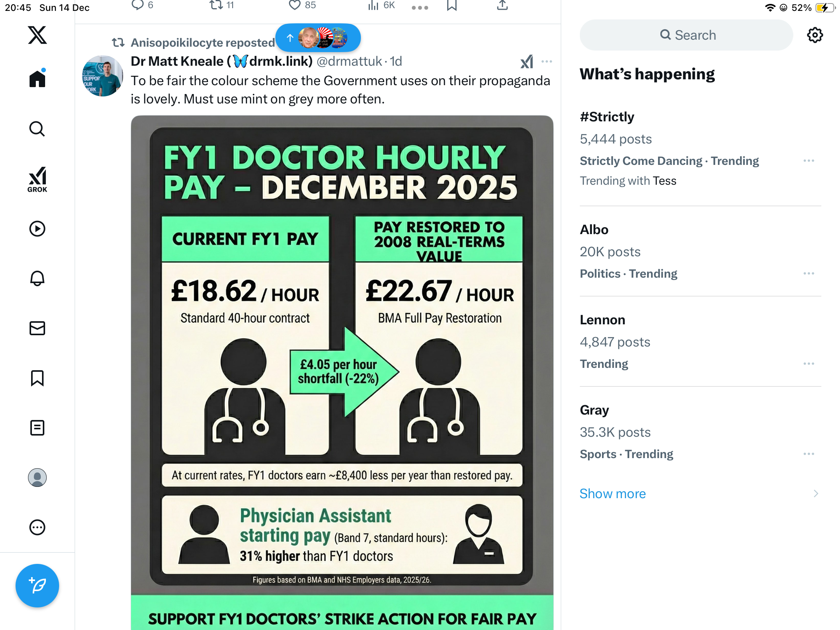Open more options for Albo trend

(809, 273)
